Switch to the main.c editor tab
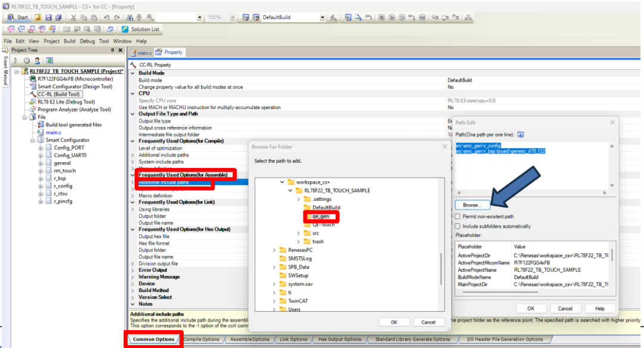644x348 pixels. click(x=141, y=52)
